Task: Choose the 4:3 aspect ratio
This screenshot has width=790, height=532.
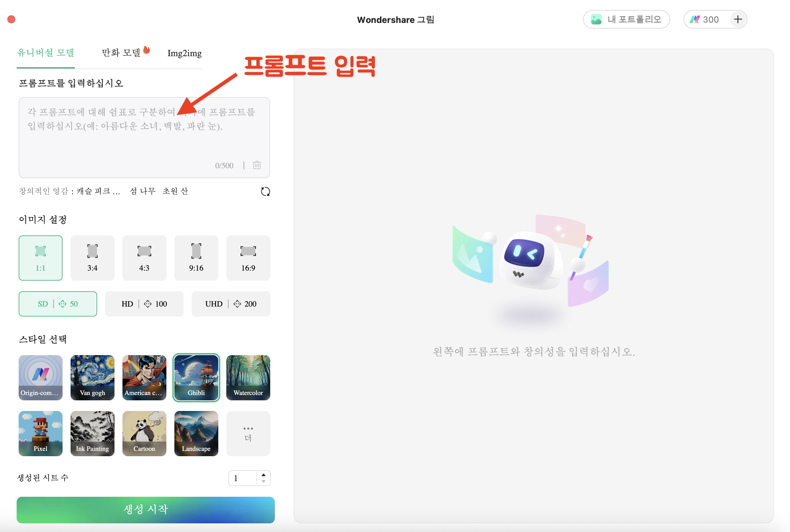Action: point(144,258)
